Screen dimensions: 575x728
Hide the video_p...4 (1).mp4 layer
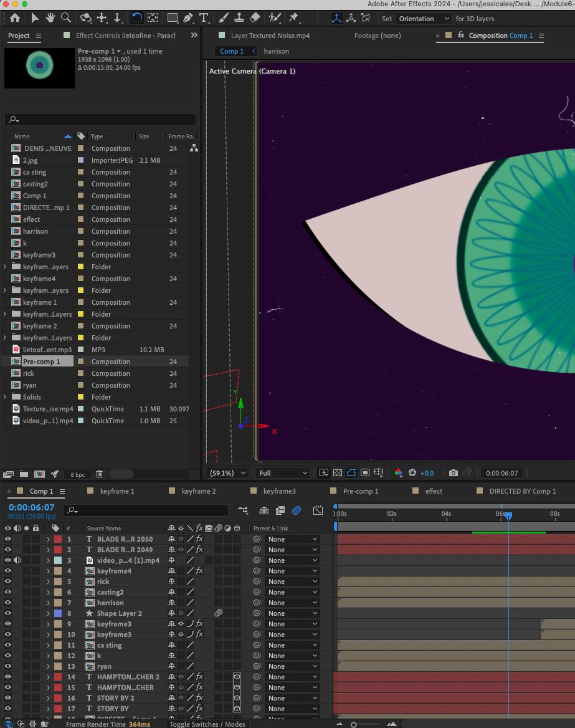point(8,560)
